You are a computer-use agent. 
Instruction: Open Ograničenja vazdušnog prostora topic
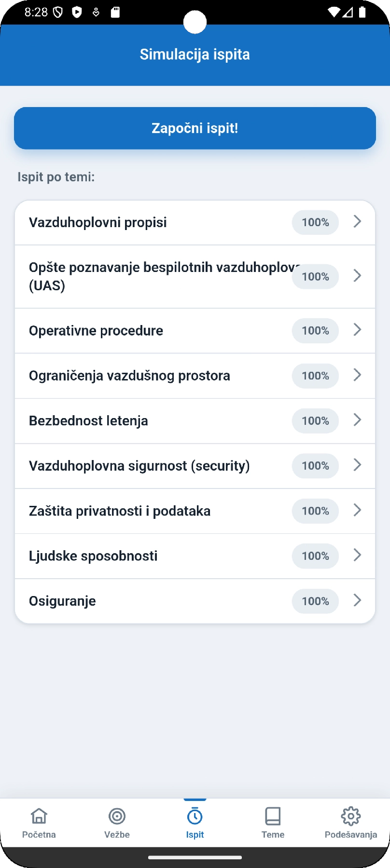click(x=195, y=376)
